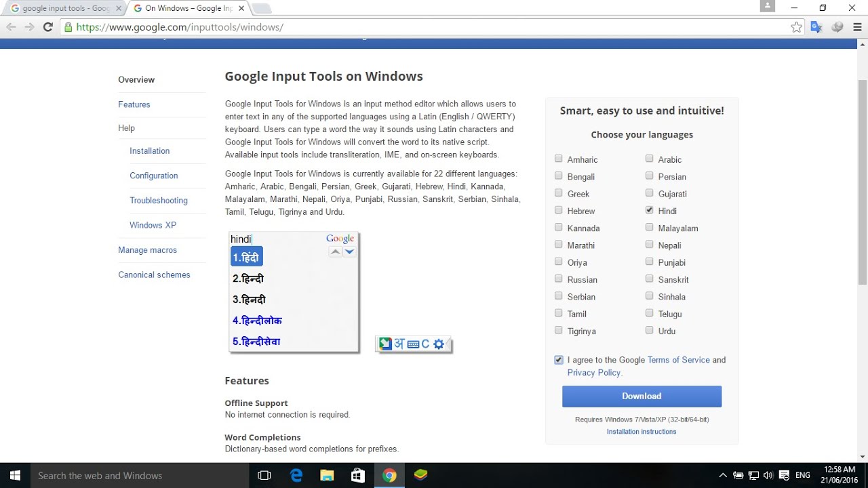Click the Windows Start button
868x488 pixels.
pyautogui.click(x=14, y=475)
